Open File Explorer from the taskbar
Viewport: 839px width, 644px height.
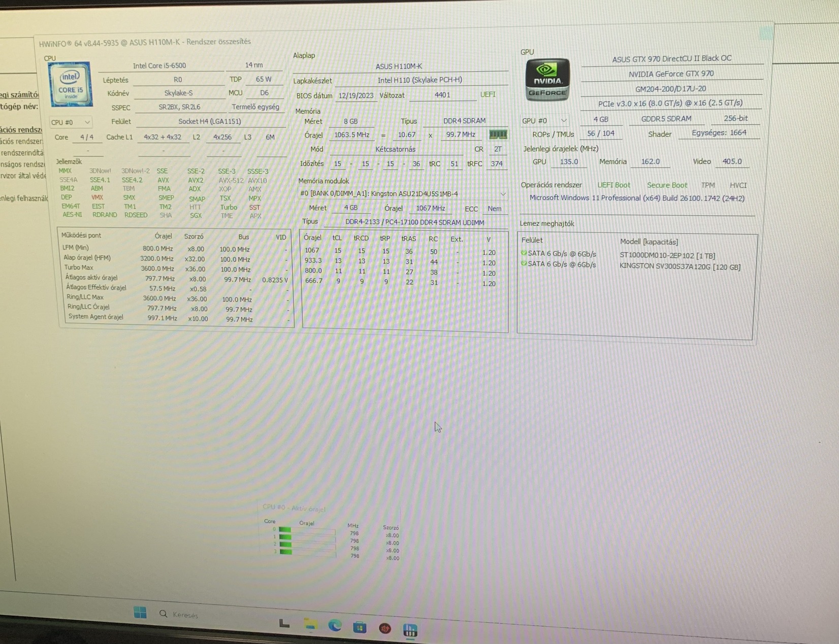click(310, 624)
